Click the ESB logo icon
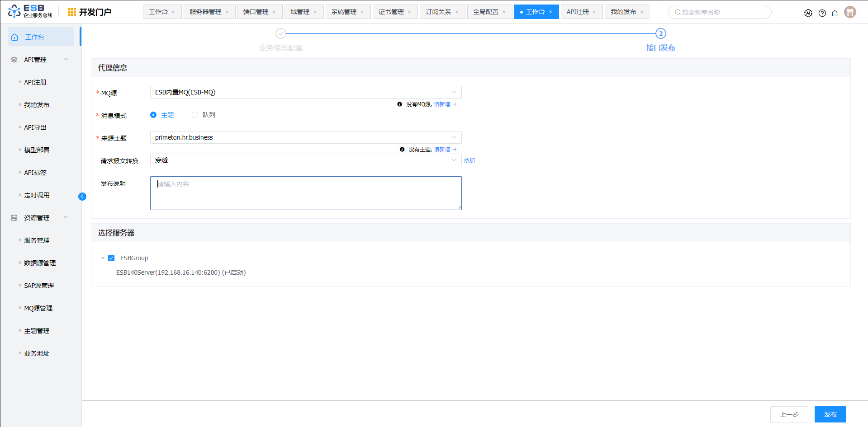The height and width of the screenshot is (427, 868). tap(14, 11)
